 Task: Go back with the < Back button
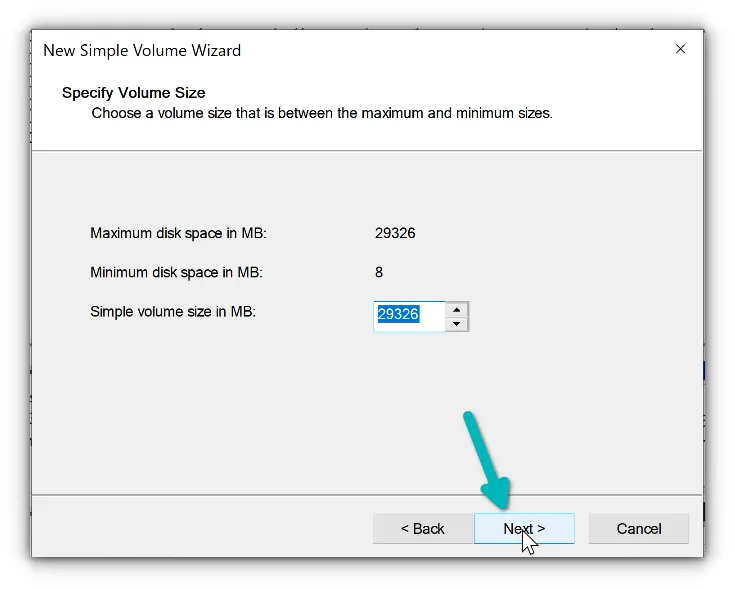point(422,529)
